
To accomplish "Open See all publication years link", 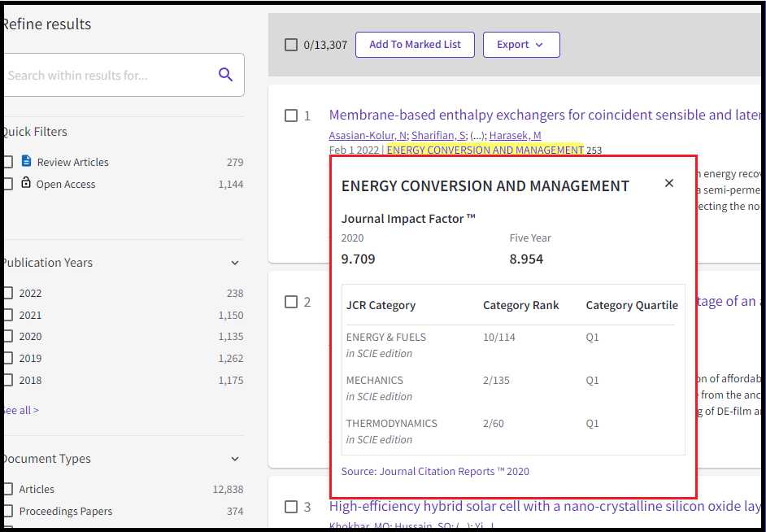I will (x=20, y=410).
